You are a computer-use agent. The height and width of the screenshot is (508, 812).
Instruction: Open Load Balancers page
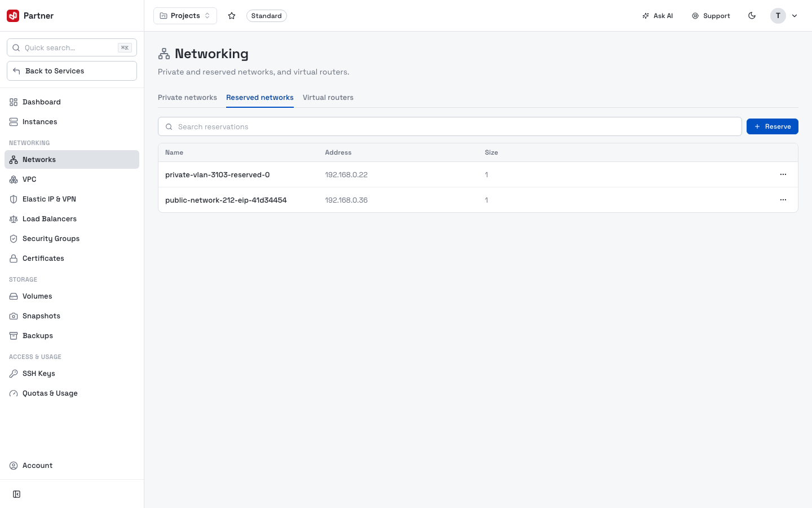pyautogui.click(x=72, y=219)
